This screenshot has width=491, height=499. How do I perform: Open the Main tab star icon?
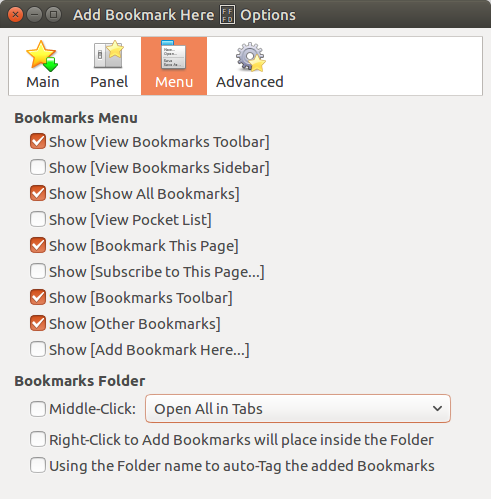click(x=42, y=56)
